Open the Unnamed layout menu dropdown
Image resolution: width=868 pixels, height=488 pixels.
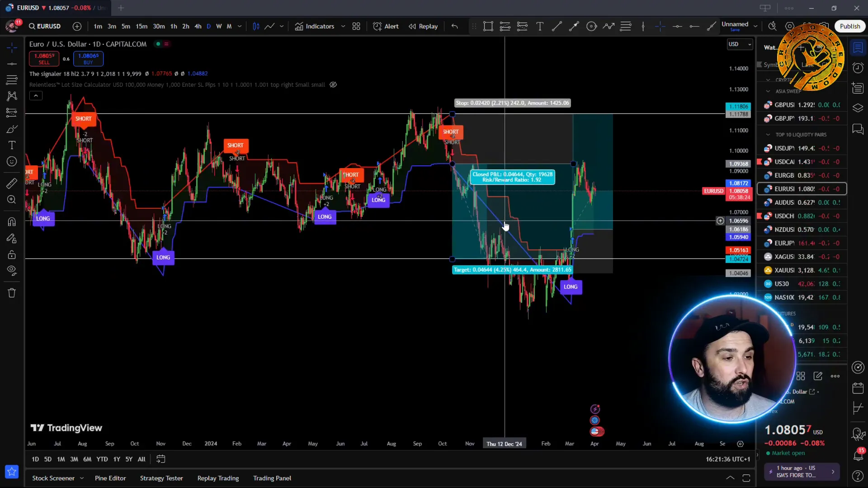coord(755,26)
